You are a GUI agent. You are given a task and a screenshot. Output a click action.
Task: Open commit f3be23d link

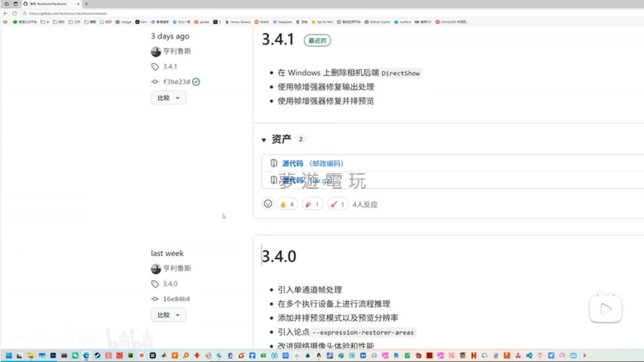176,82
